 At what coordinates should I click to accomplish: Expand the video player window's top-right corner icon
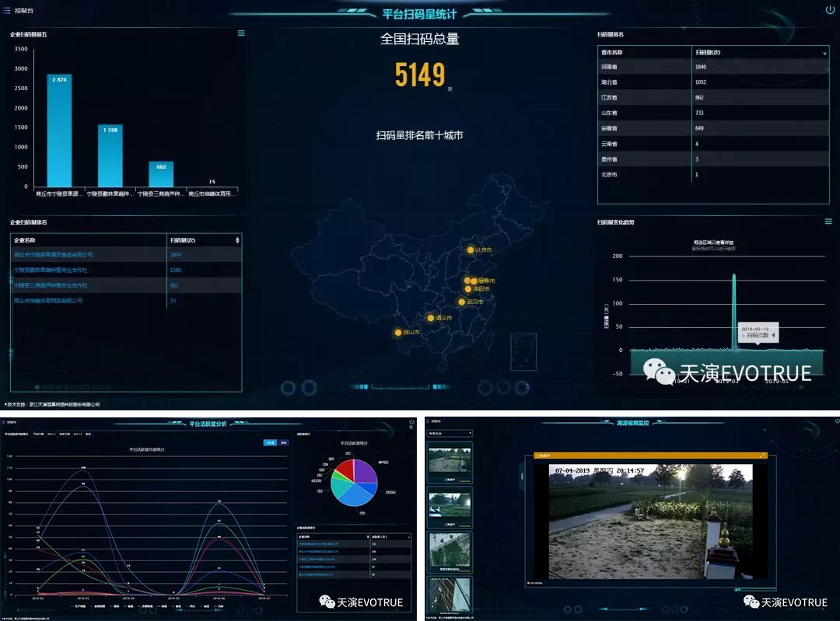point(762,455)
